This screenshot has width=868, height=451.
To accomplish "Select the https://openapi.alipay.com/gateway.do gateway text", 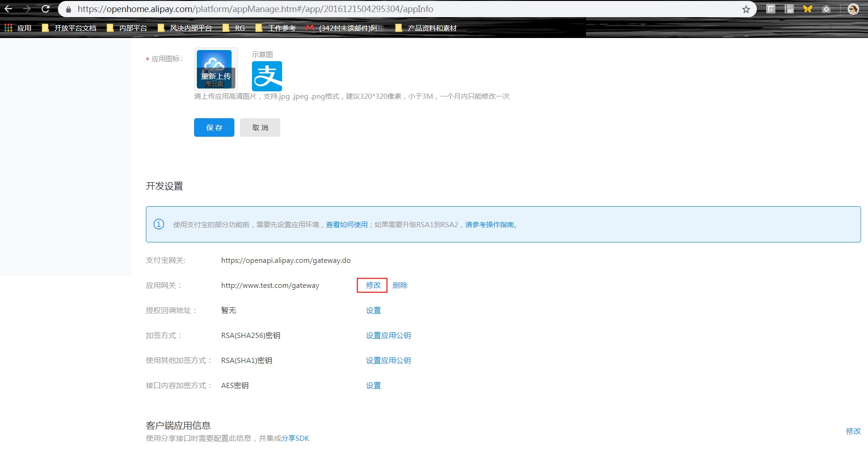I will (286, 260).
